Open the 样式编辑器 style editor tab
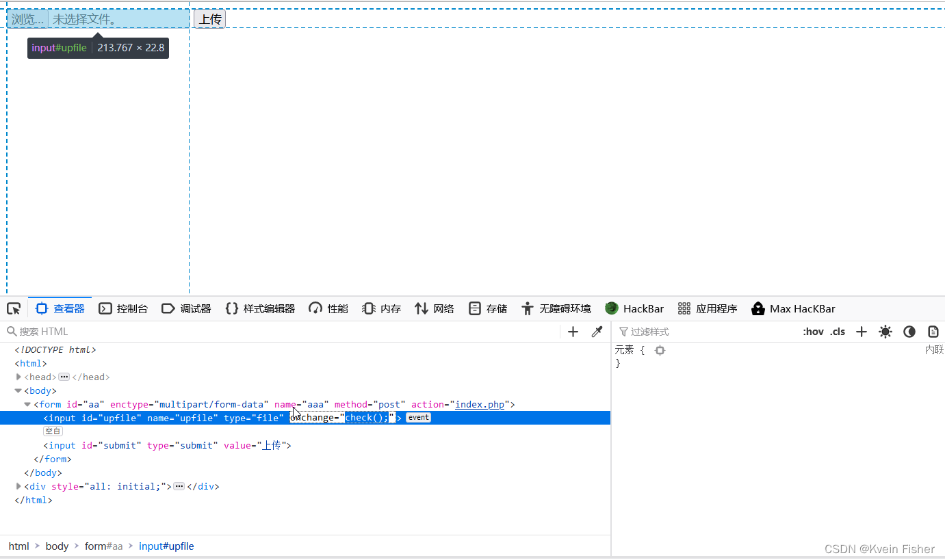 click(260, 308)
